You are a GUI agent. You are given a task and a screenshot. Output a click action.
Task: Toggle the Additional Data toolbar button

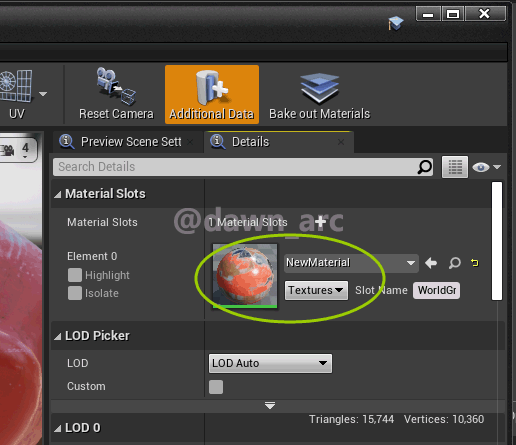212,94
